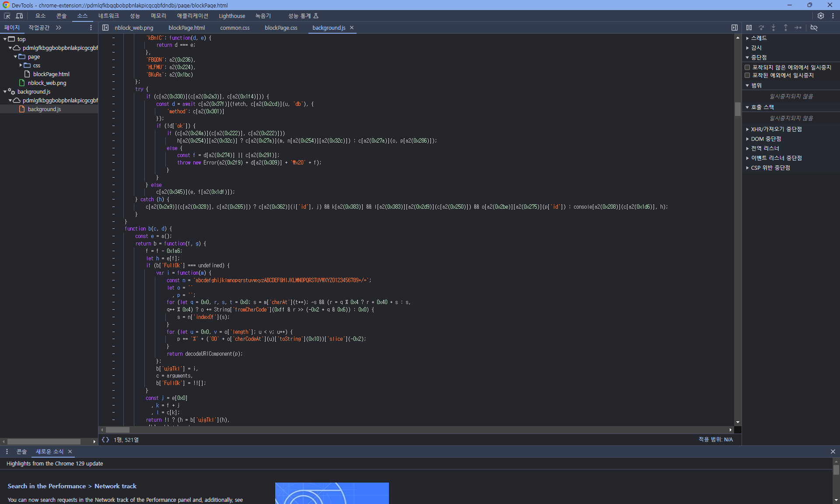Image resolution: width=840 pixels, height=504 pixels.
Task: Click the pretty print braces icon
Action: click(x=105, y=440)
